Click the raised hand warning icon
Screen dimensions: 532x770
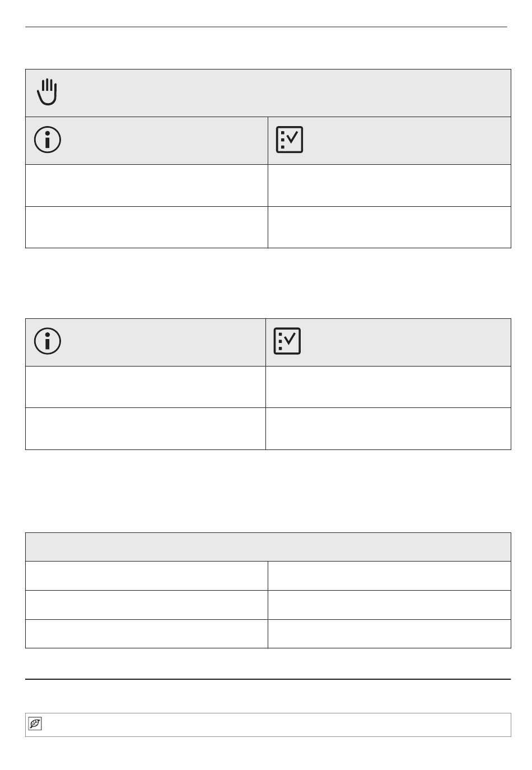48,92
